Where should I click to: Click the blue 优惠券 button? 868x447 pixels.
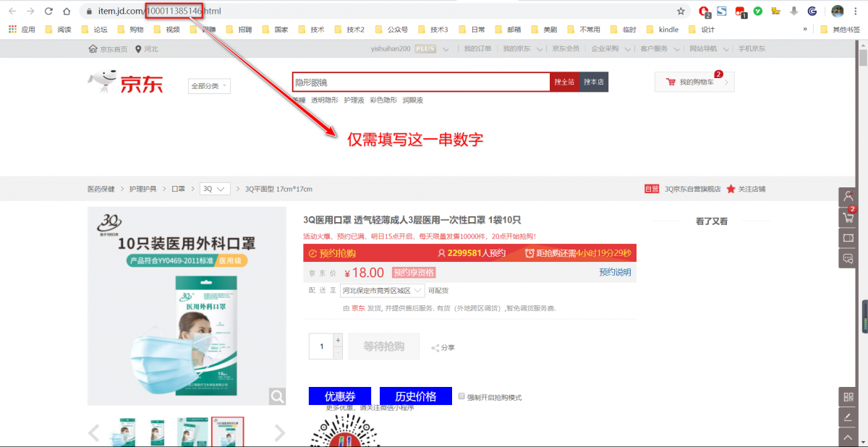(x=340, y=396)
